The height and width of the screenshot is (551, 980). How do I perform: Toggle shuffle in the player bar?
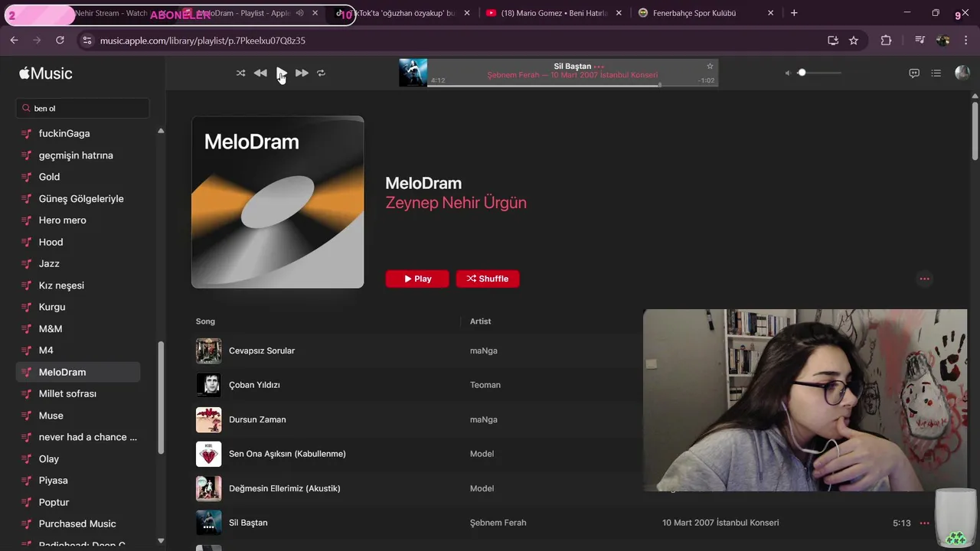tap(240, 73)
